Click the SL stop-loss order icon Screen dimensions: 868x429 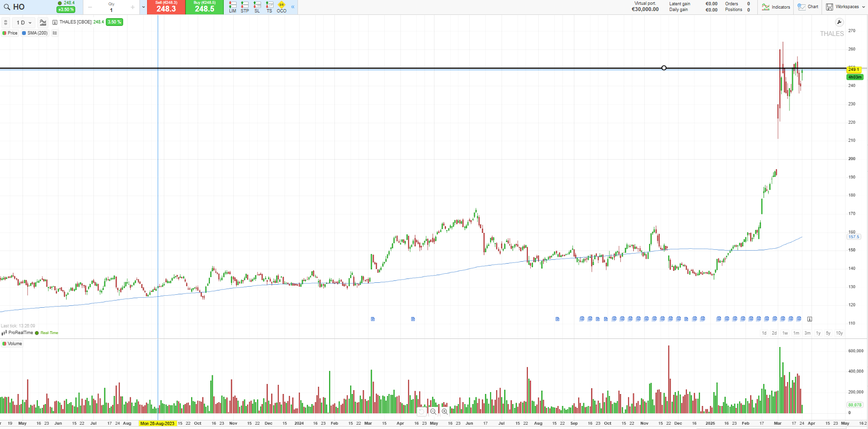(257, 7)
